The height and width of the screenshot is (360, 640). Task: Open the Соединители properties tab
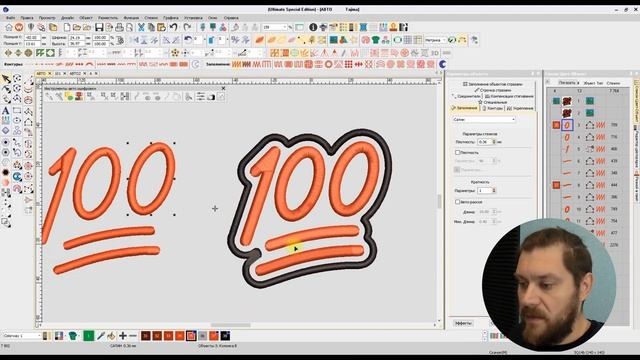(467, 96)
